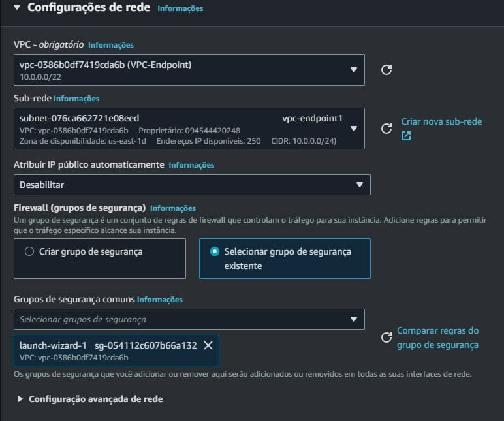
Task: Open Informações link beside Configurações de rede
Action: click(180, 8)
